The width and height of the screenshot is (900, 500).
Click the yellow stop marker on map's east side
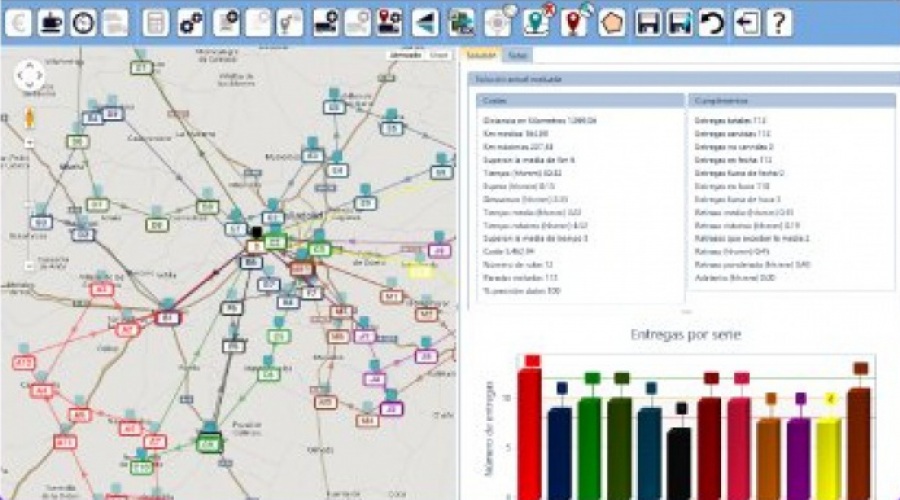coord(421,271)
